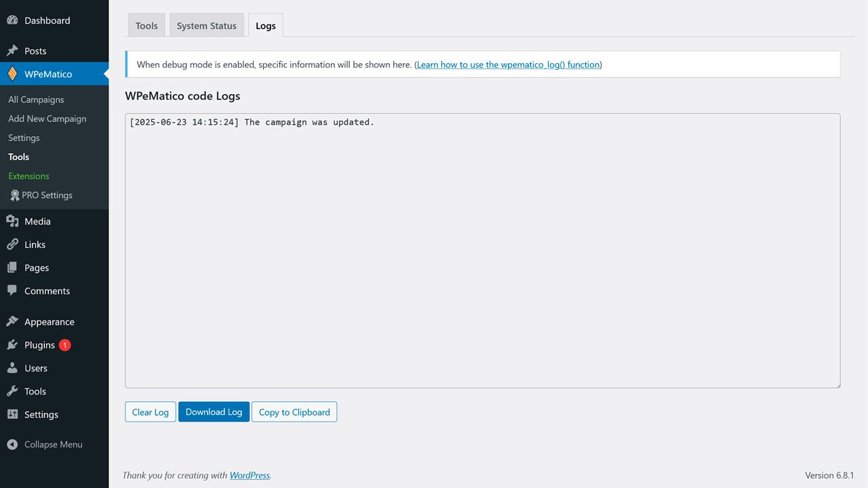Click the Dashboard gauge icon
Screen dimensions: 868x488
[x=12, y=20]
